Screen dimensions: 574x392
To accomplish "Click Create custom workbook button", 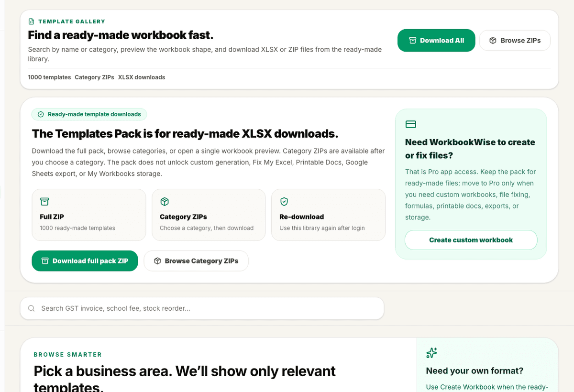I will (x=471, y=240).
